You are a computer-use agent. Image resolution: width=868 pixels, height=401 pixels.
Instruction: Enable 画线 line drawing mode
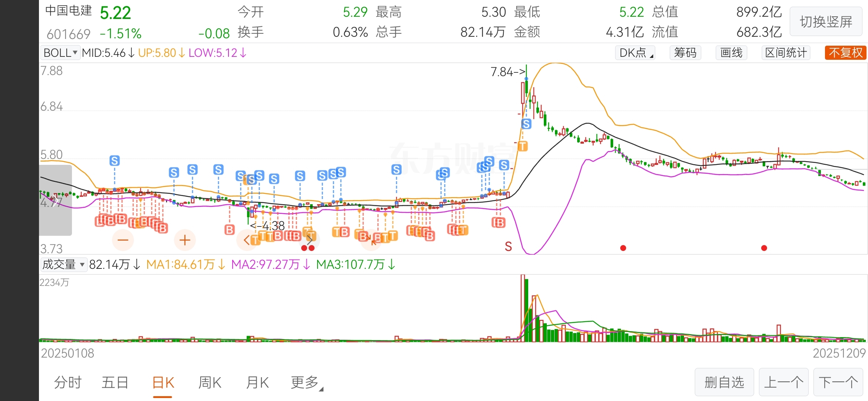pos(731,53)
